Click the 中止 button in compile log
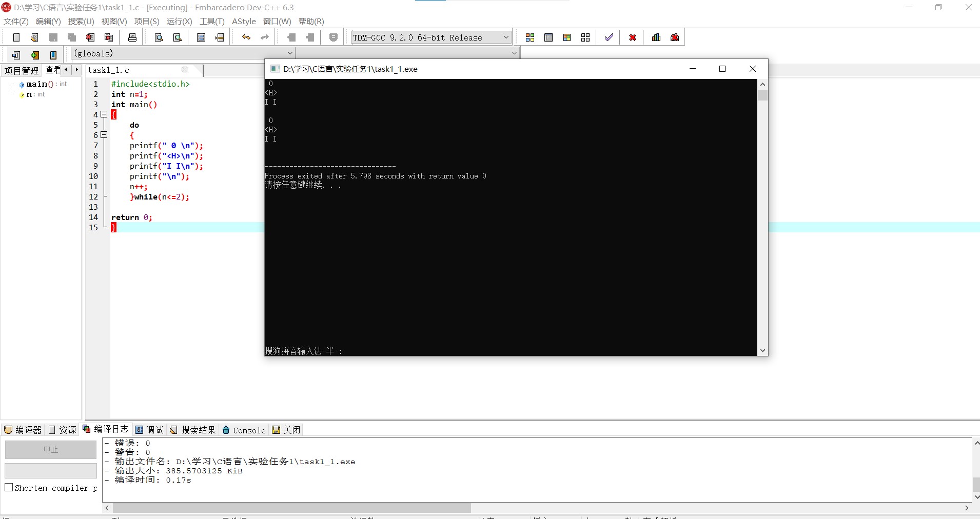This screenshot has height=519, width=980. pyautogui.click(x=51, y=449)
